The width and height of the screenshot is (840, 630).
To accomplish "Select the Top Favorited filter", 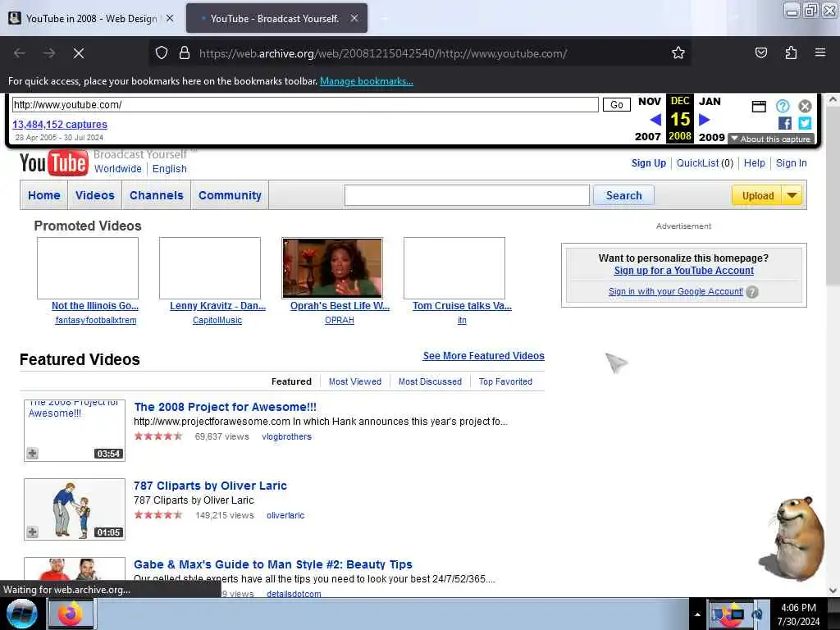I will [505, 381].
